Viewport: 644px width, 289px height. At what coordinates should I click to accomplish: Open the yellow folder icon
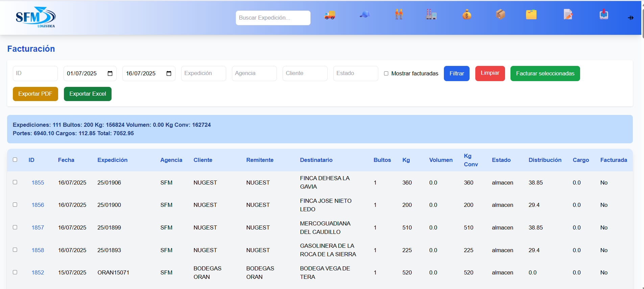tap(531, 15)
